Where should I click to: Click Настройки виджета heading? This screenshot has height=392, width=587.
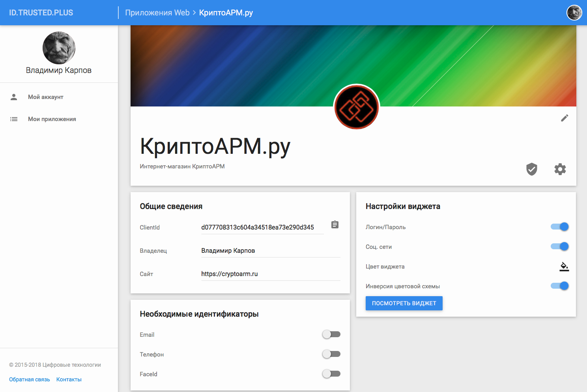403,206
